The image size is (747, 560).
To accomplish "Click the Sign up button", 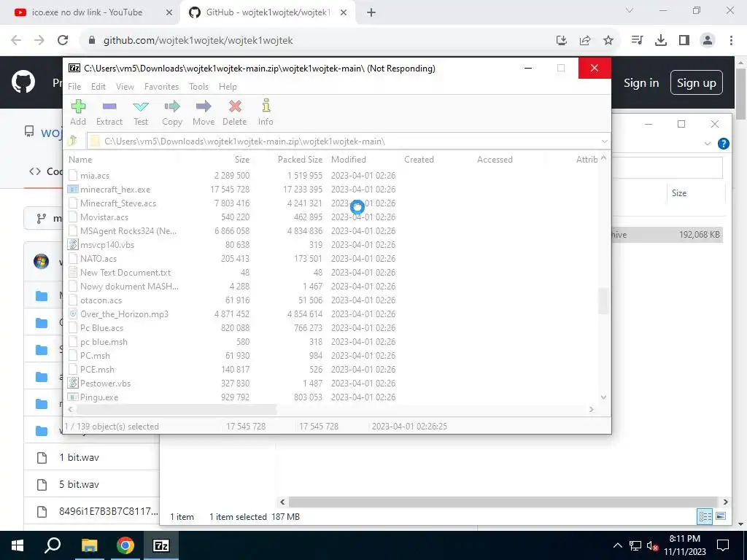I will [x=697, y=83].
